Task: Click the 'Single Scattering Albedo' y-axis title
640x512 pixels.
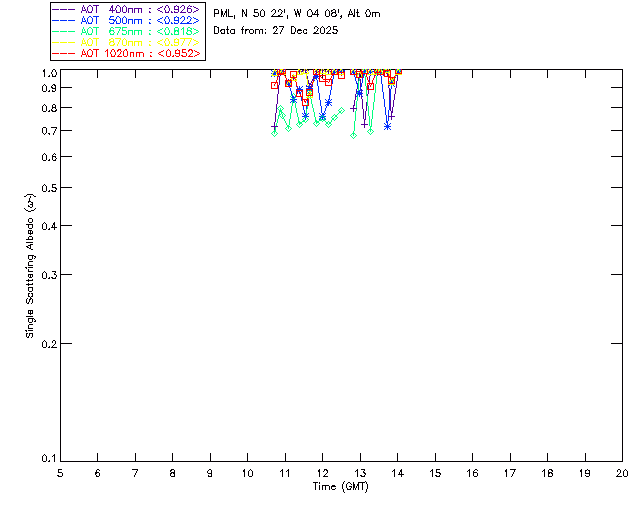Action: tap(30, 265)
